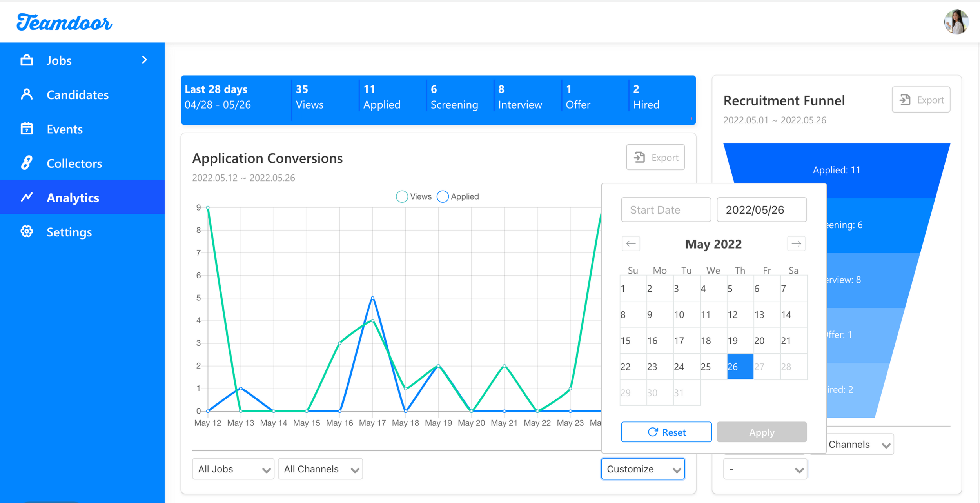Toggle the Applied series in chart legend

click(458, 196)
